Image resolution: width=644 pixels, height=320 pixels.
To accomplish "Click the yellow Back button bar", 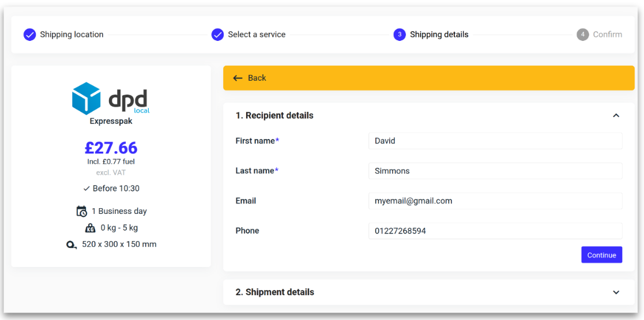I will pos(428,78).
